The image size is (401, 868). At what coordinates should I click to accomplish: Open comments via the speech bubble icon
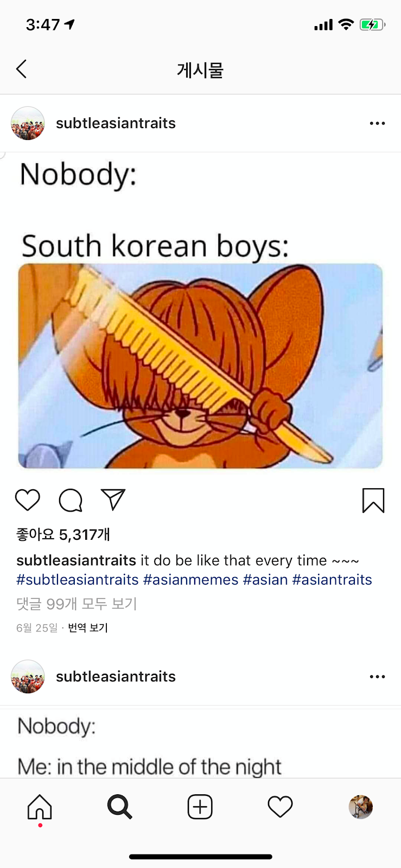click(71, 500)
